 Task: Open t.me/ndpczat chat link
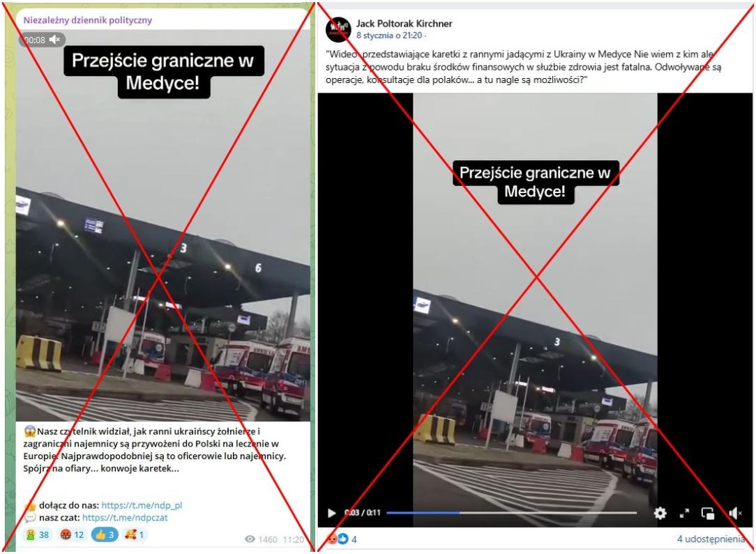(125, 518)
